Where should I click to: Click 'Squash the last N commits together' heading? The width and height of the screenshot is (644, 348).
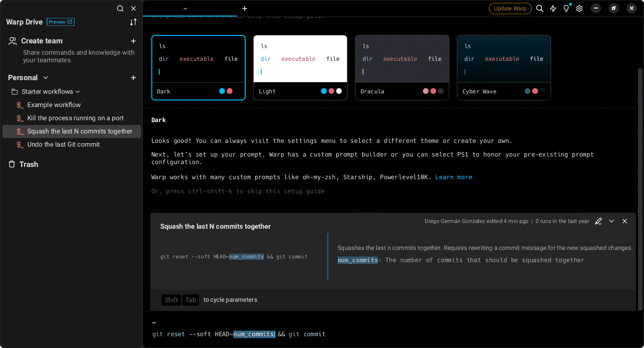pos(215,226)
